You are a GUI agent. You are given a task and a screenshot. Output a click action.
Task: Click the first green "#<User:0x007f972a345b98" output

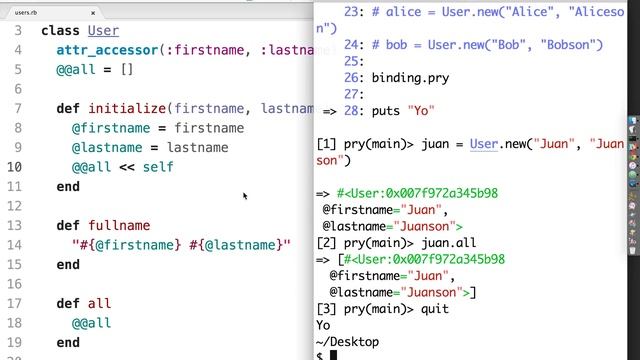point(417,193)
